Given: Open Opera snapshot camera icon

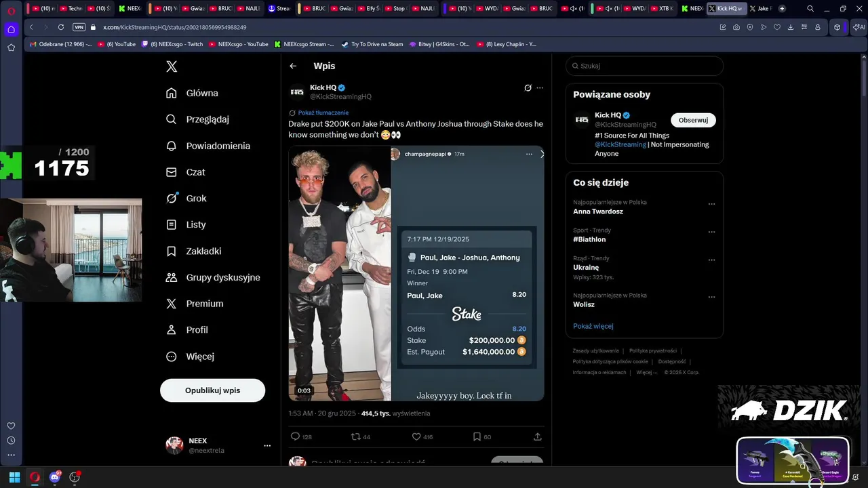Looking at the screenshot, I should point(736,27).
